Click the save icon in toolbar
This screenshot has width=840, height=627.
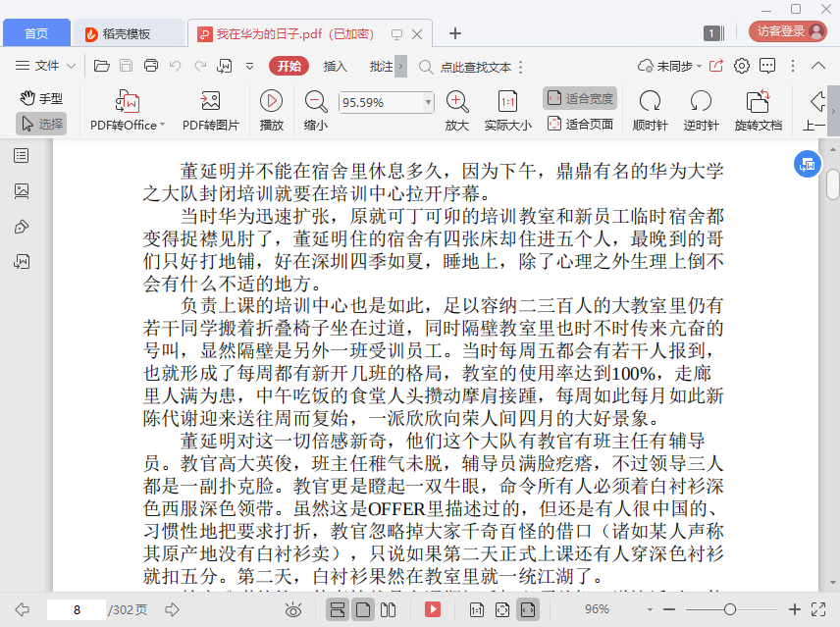126,66
